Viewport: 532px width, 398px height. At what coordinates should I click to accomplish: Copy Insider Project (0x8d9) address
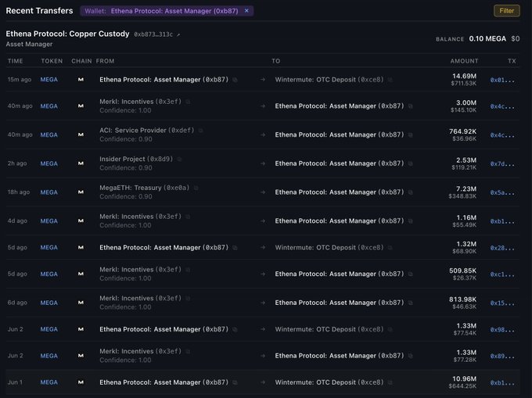point(179,160)
